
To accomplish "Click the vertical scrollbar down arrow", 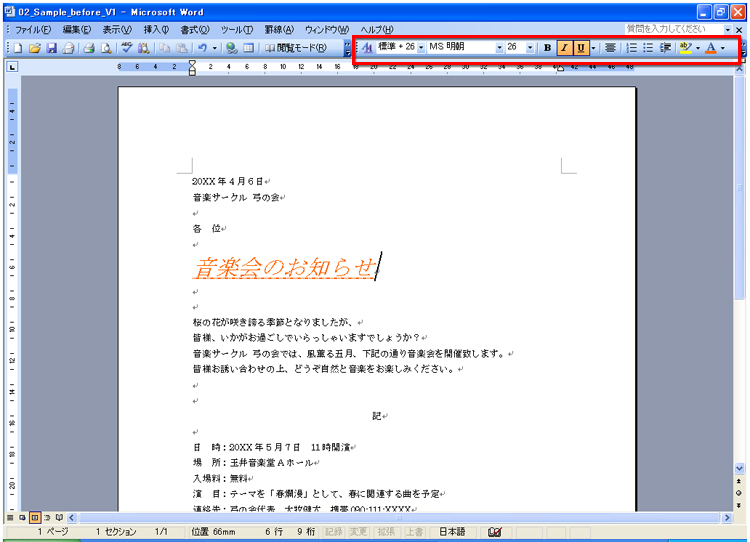I will click(x=739, y=468).
